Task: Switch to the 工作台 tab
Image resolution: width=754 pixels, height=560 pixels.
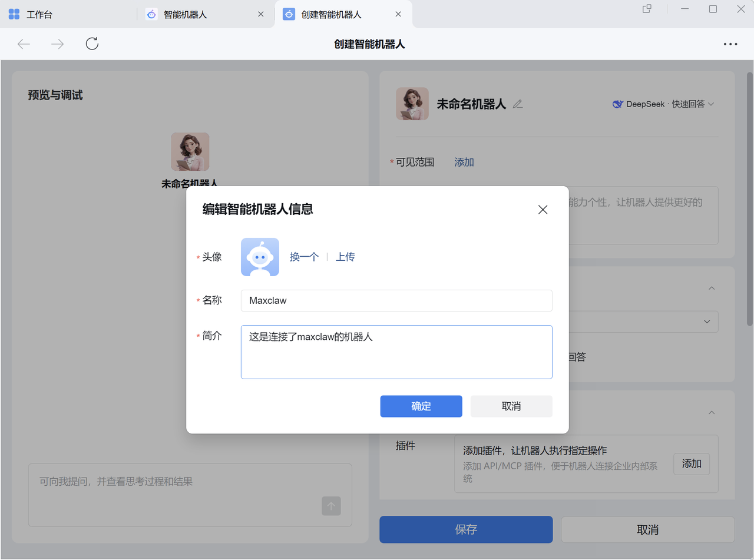Action: pyautogui.click(x=39, y=14)
